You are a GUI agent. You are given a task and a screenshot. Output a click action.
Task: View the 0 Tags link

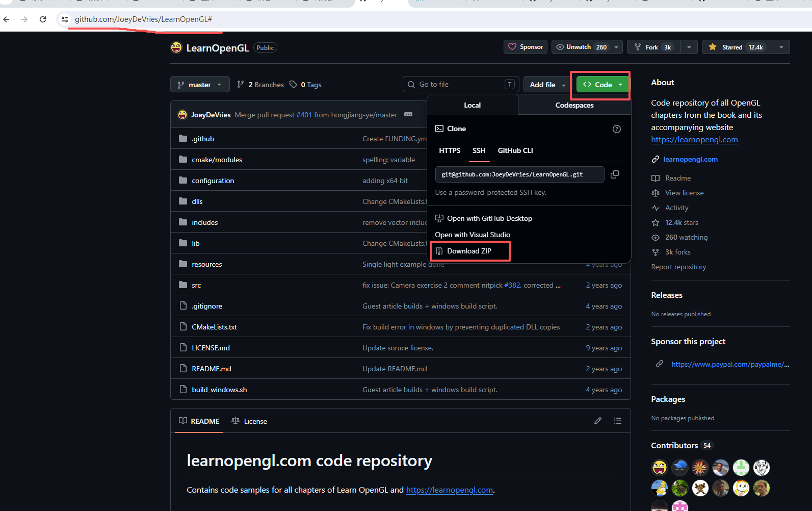(x=305, y=85)
